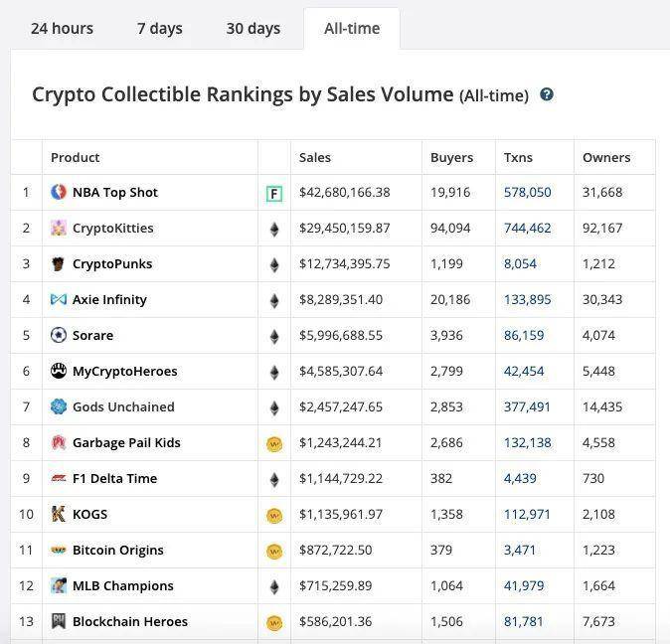
Task: Switch to the 30 days tab
Action: pos(252,29)
